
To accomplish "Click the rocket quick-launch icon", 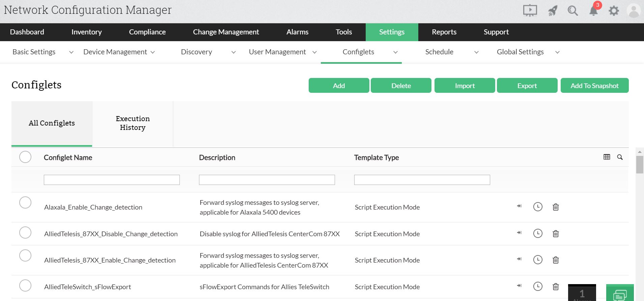I will 552,11.
